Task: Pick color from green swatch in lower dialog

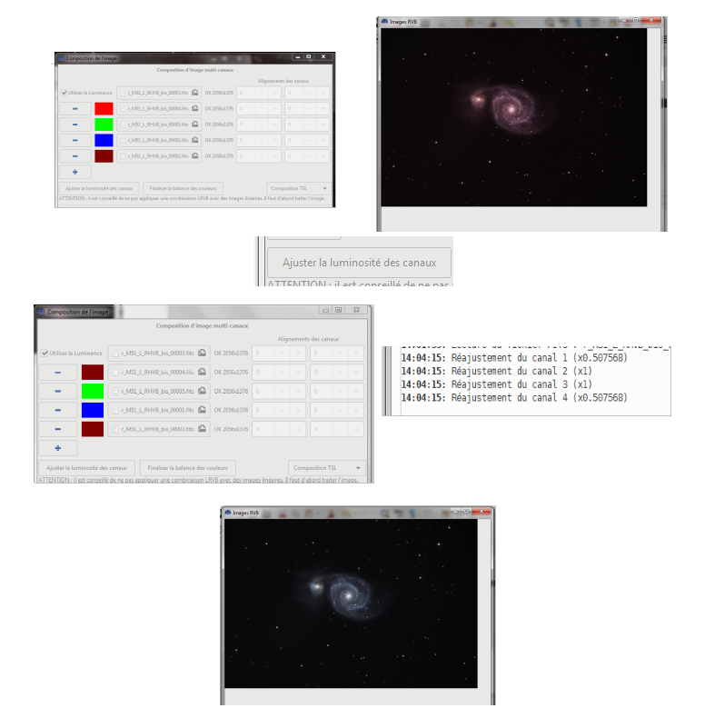Action: pos(93,392)
